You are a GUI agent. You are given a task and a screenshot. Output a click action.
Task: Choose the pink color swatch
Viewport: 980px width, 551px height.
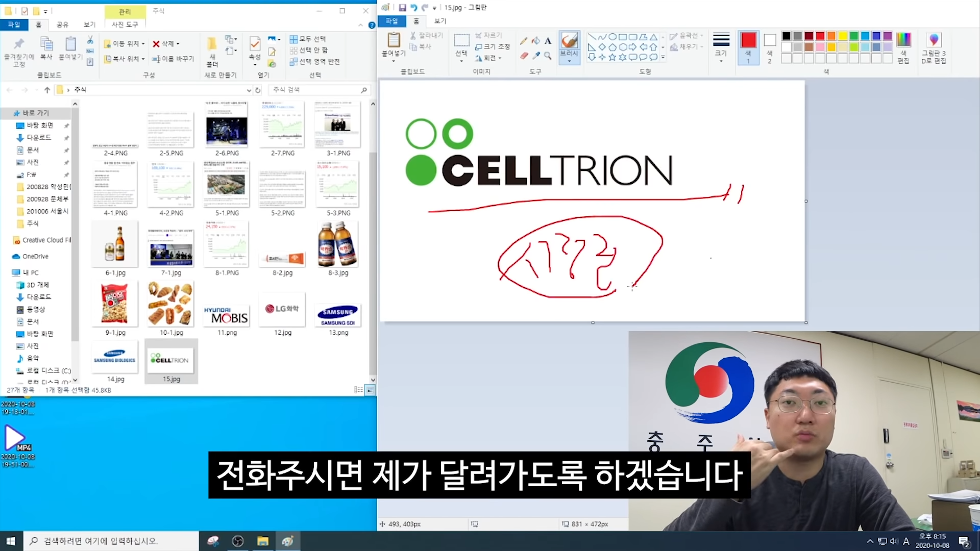click(820, 47)
